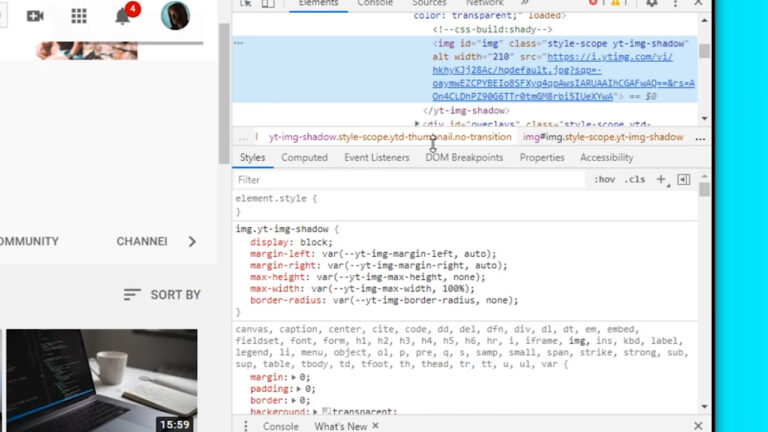Image resolution: width=768 pixels, height=432 pixels.
Task: Open the drawer three-dot menu
Action: tap(246, 426)
